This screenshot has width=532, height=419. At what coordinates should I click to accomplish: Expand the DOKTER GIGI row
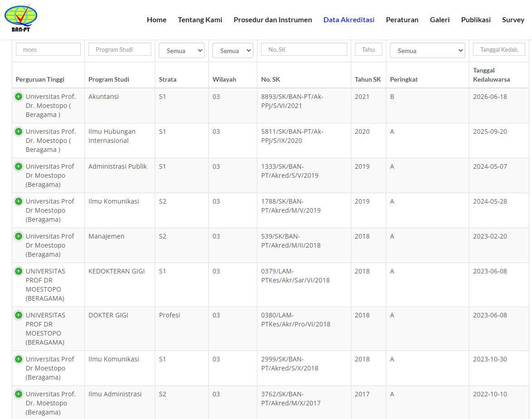pyautogui.click(x=19, y=315)
